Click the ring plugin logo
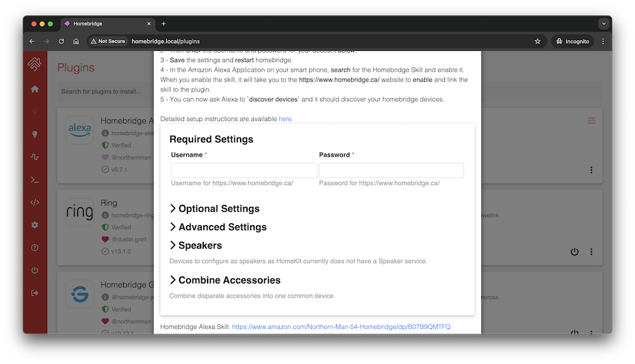The width and height of the screenshot is (635, 364). tap(80, 212)
